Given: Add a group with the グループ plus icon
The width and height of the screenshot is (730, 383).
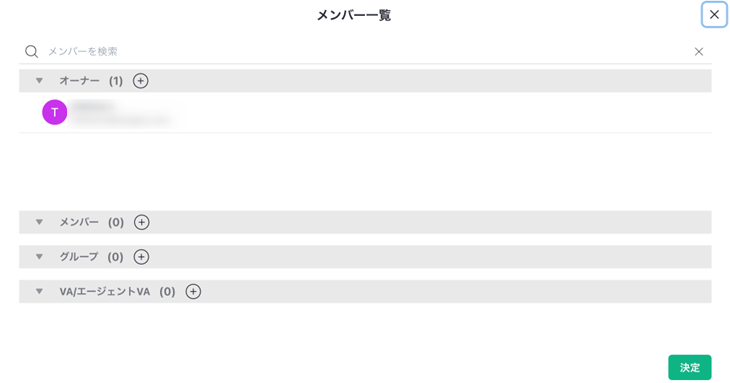Looking at the screenshot, I should point(141,257).
